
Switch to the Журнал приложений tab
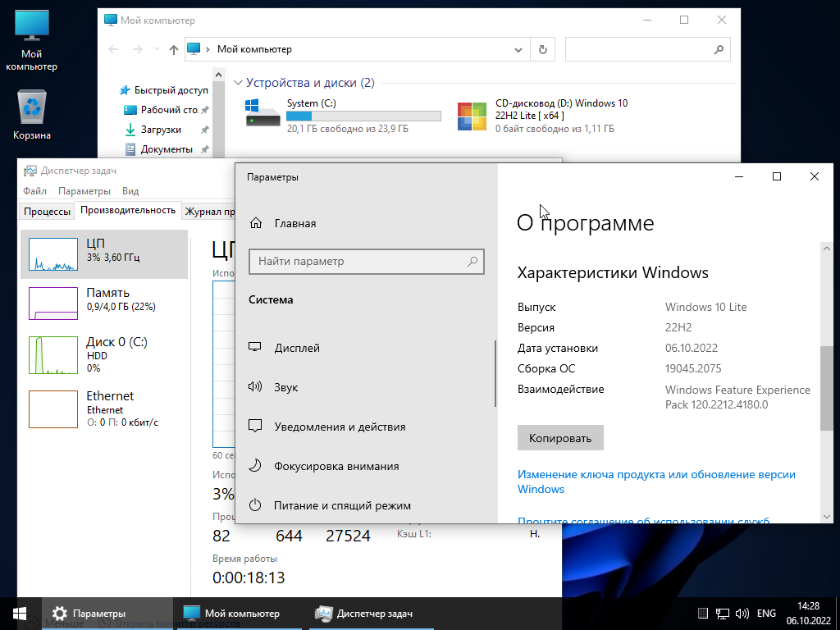tap(209, 211)
